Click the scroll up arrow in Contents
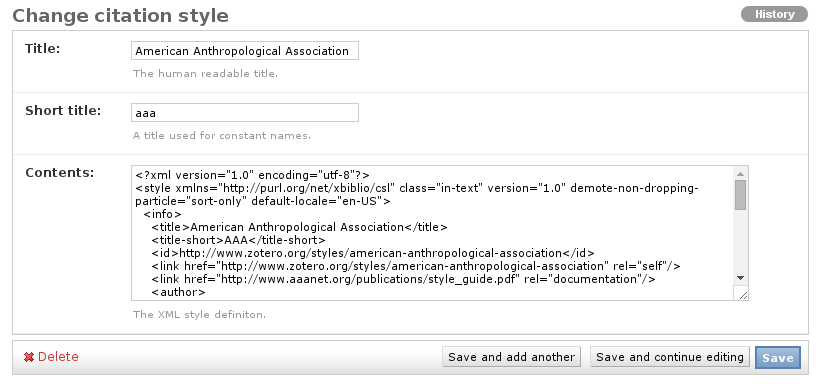817x386 pixels. click(x=740, y=173)
